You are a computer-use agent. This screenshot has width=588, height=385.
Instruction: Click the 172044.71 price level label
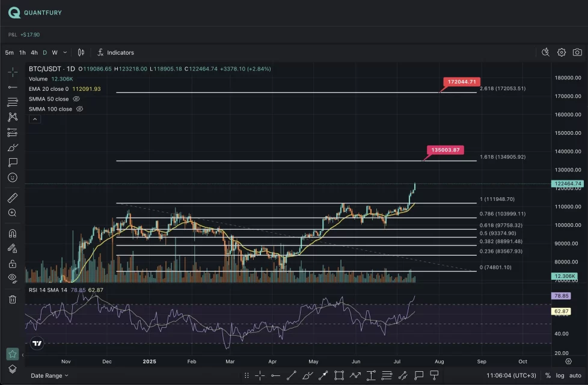coord(461,81)
